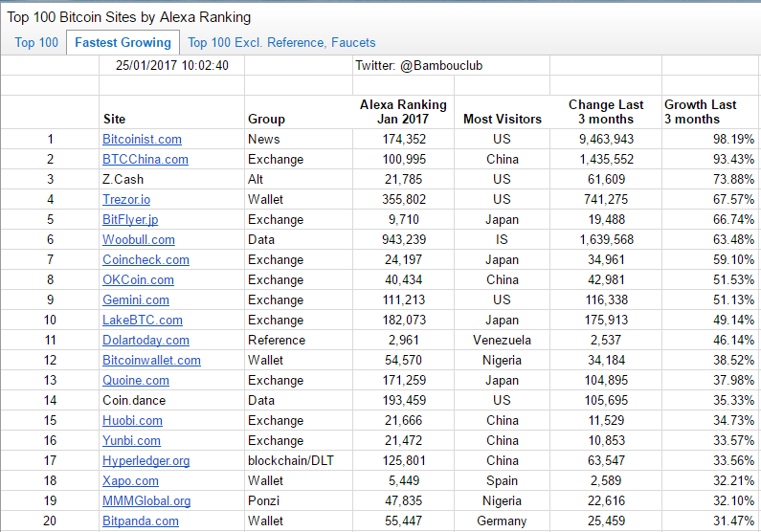The width and height of the screenshot is (761, 532).
Task: Select the IS visitors cell
Action: coord(502,239)
